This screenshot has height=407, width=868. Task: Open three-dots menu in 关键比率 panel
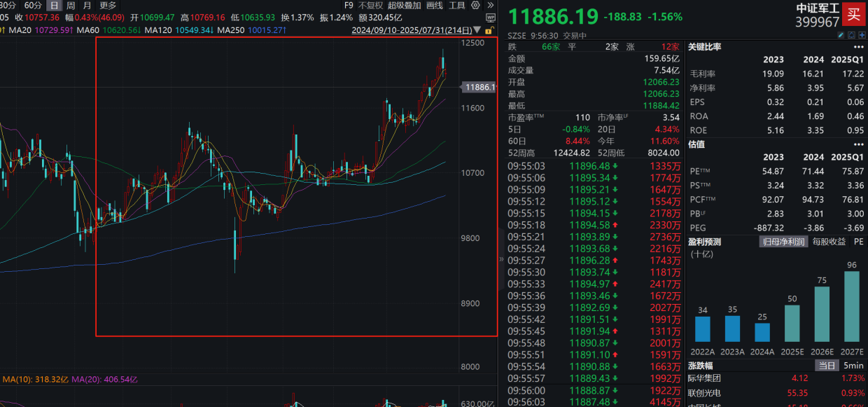coord(859,47)
